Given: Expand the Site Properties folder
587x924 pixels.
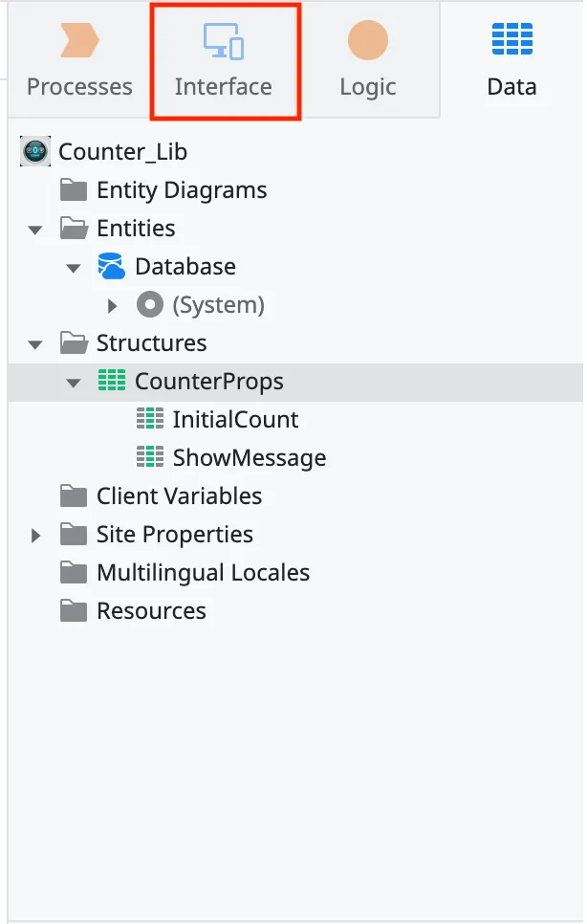Looking at the screenshot, I should 35,534.
